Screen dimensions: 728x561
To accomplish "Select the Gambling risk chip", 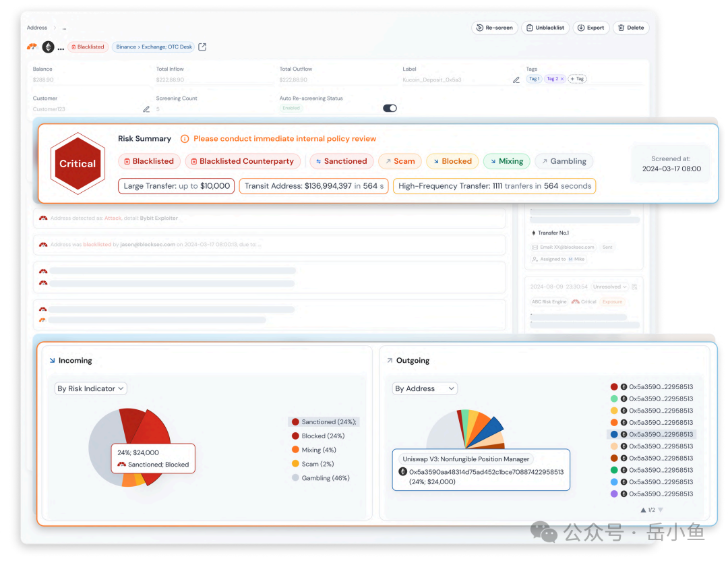I will 564,161.
